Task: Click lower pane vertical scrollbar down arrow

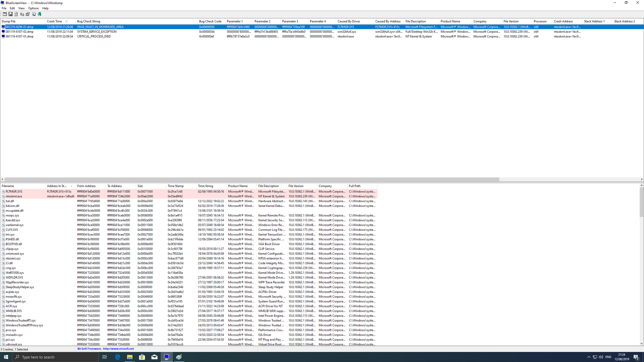Action: [641, 344]
